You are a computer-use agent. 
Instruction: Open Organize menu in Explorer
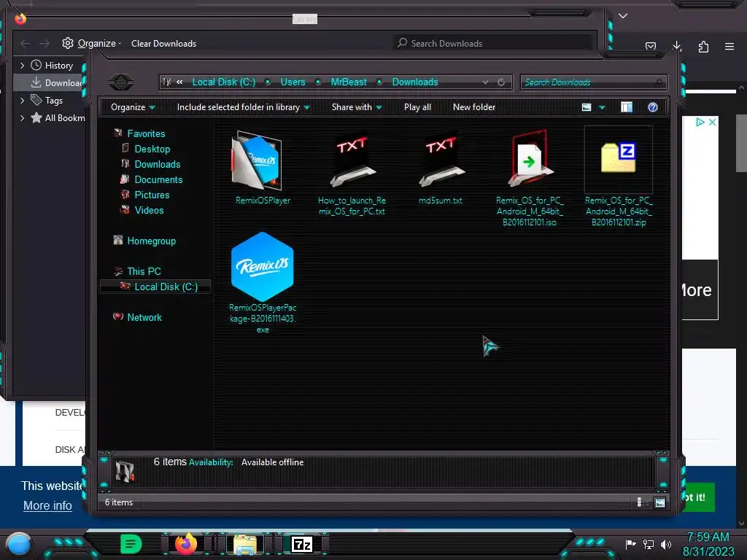[133, 107]
